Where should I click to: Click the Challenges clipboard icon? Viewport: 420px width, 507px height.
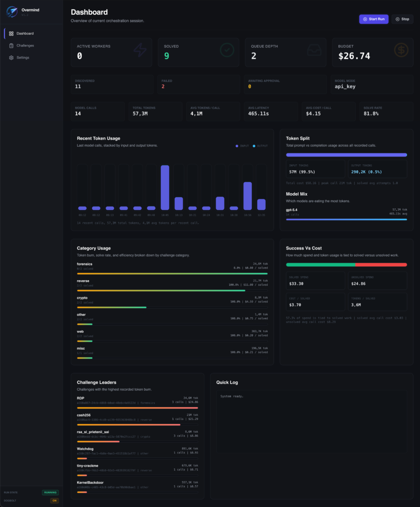pos(11,46)
